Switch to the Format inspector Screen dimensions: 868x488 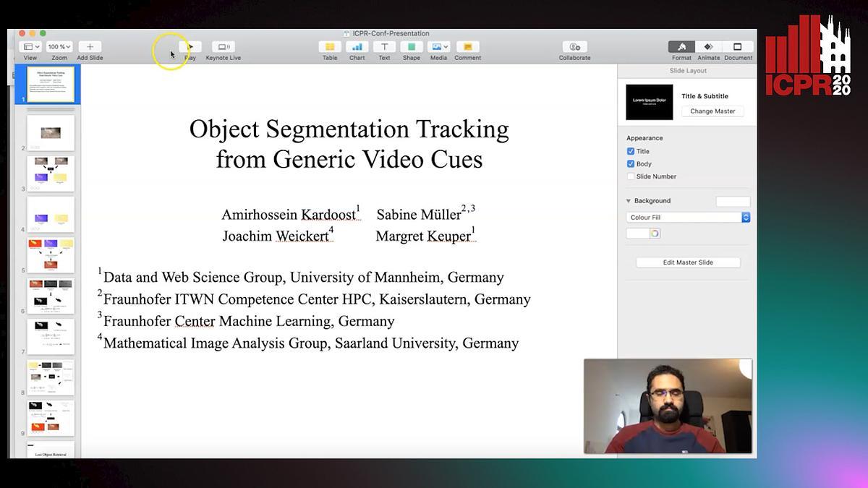(681, 46)
